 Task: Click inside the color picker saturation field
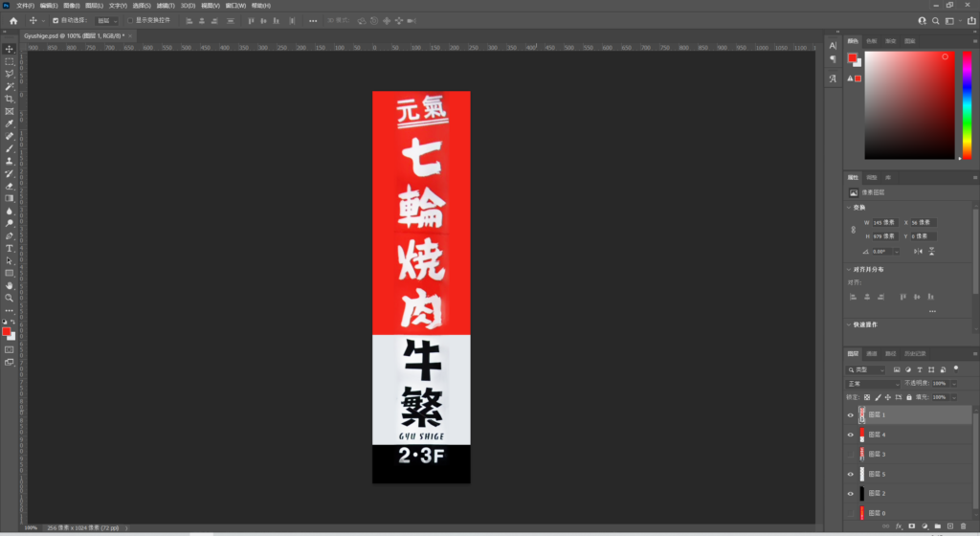pos(909,105)
